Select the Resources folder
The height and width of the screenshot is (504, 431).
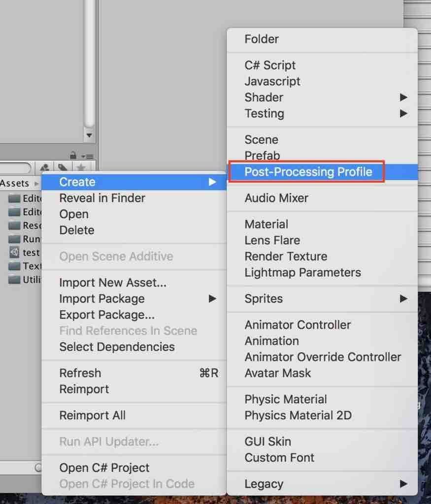click(x=25, y=225)
